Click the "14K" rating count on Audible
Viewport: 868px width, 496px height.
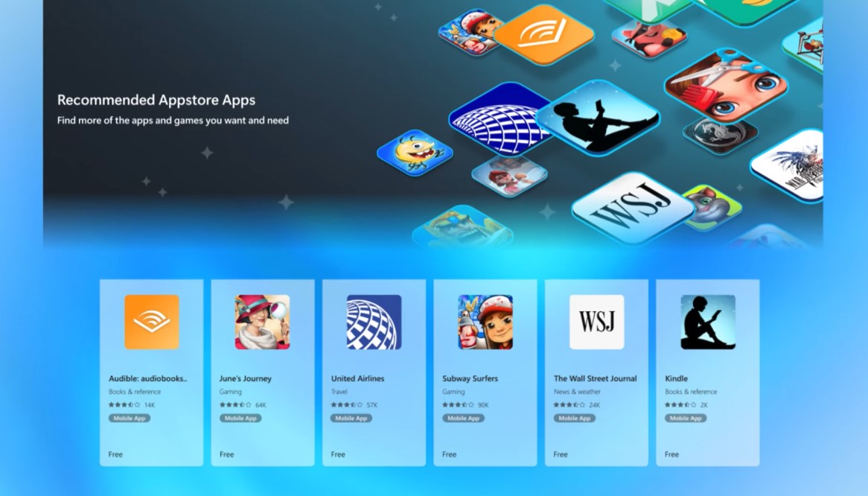coord(150,405)
